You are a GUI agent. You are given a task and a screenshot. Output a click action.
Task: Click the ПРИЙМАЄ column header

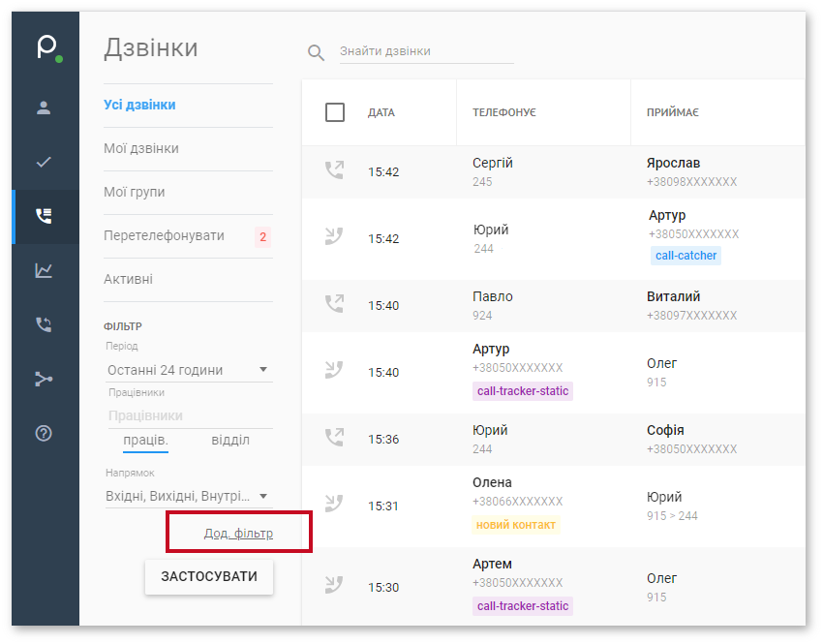(x=672, y=113)
